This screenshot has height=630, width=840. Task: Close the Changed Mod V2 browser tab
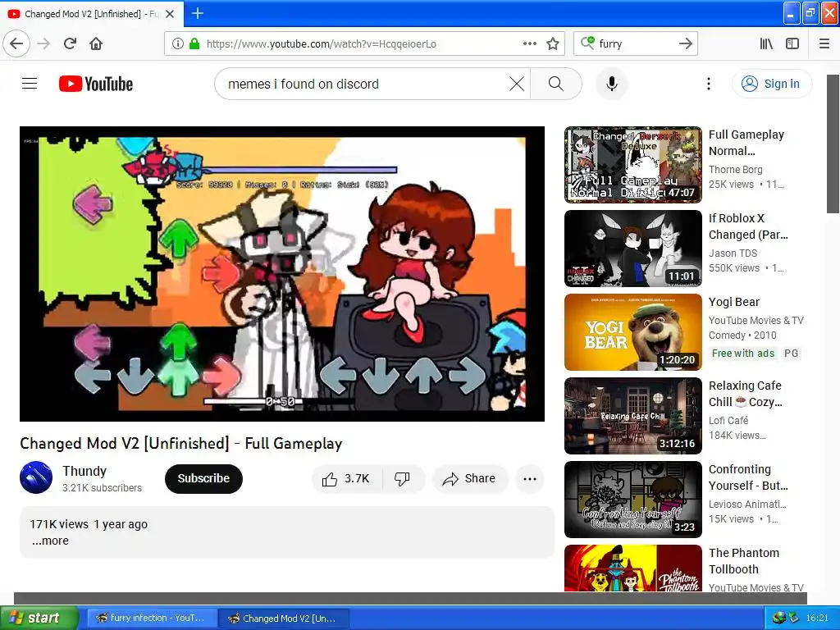click(x=170, y=14)
